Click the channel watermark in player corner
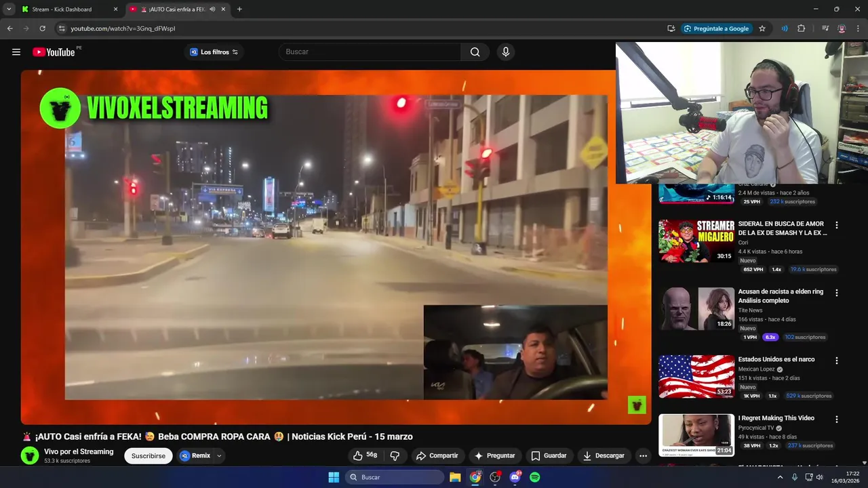868x488 pixels. tap(636, 405)
